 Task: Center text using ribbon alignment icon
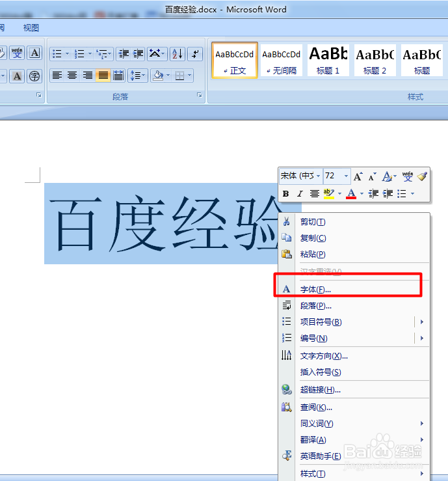point(72,75)
